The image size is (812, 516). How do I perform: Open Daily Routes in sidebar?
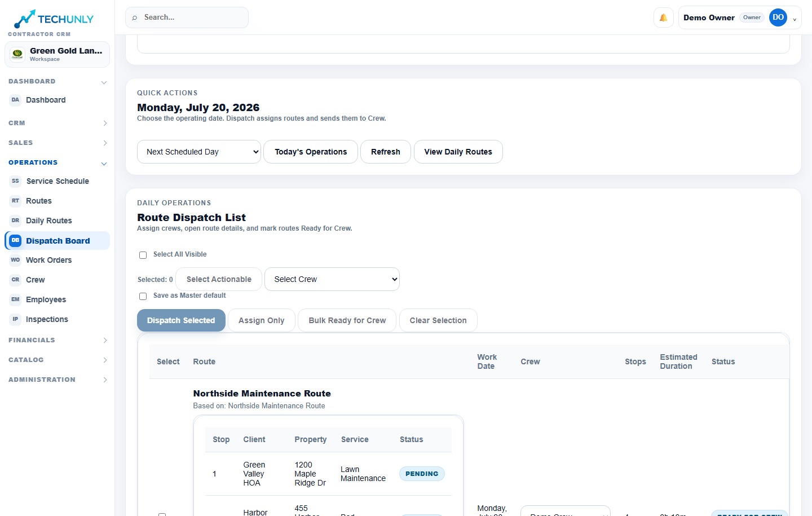(x=57, y=220)
